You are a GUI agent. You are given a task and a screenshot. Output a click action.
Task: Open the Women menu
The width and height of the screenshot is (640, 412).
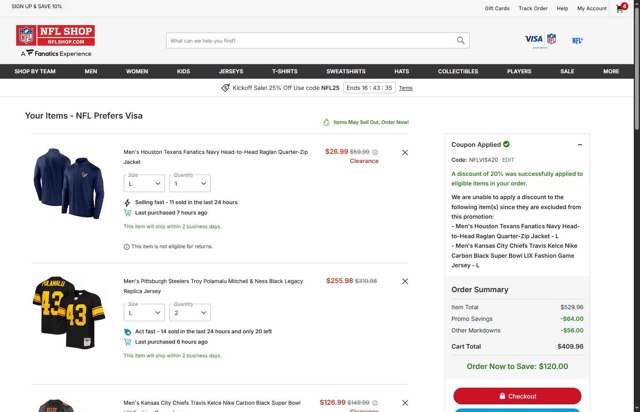137,71
